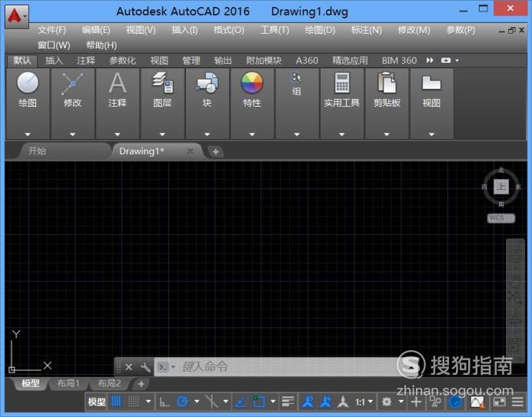Open recent commands dropdown in command line
This screenshot has width=532, height=417.
pos(173,367)
